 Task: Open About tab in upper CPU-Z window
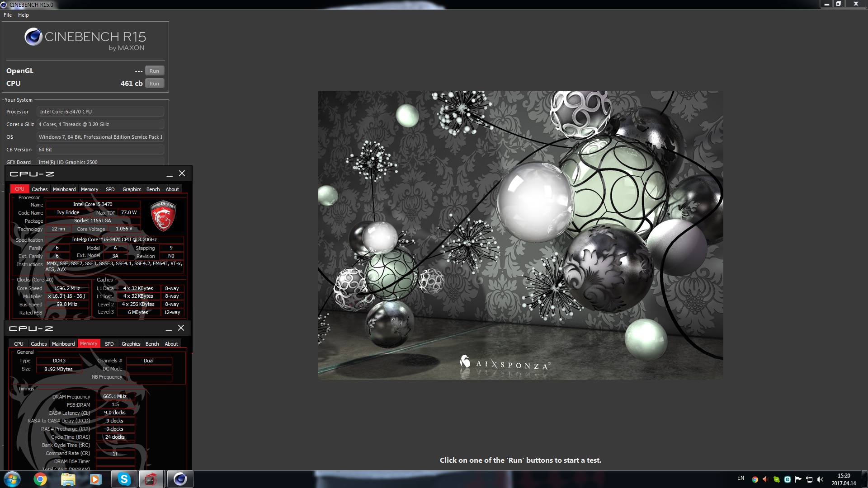point(172,189)
